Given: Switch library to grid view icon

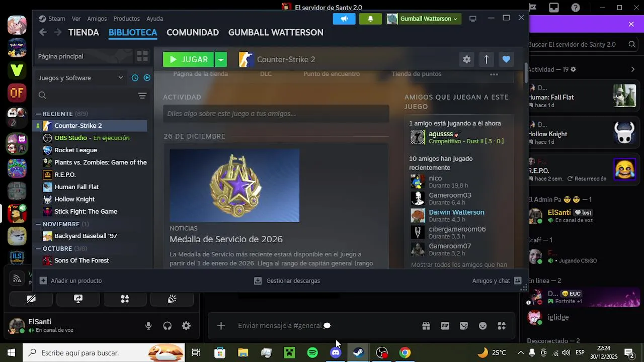Looking at the screenshot, I should click(142, 56).
